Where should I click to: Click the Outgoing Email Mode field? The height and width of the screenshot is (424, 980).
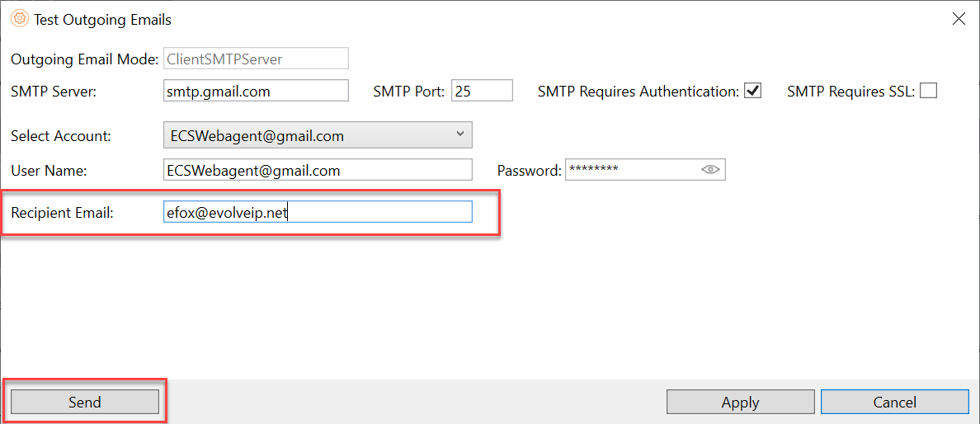click(256, 59)
